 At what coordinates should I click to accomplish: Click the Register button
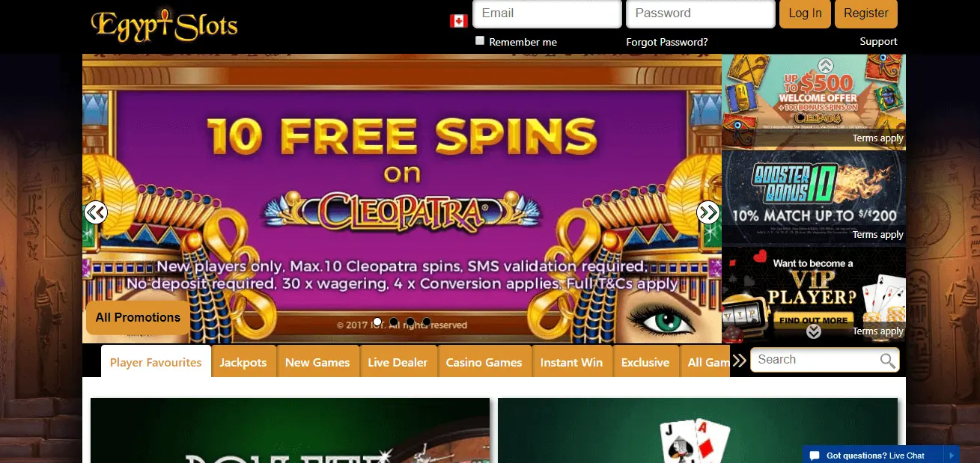coord(866,13)
